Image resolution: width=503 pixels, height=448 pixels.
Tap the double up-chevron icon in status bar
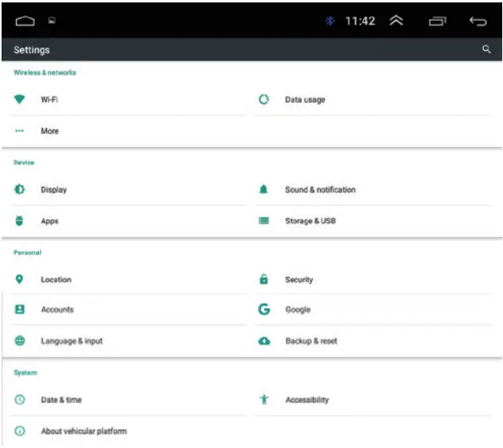click(396, 21)
